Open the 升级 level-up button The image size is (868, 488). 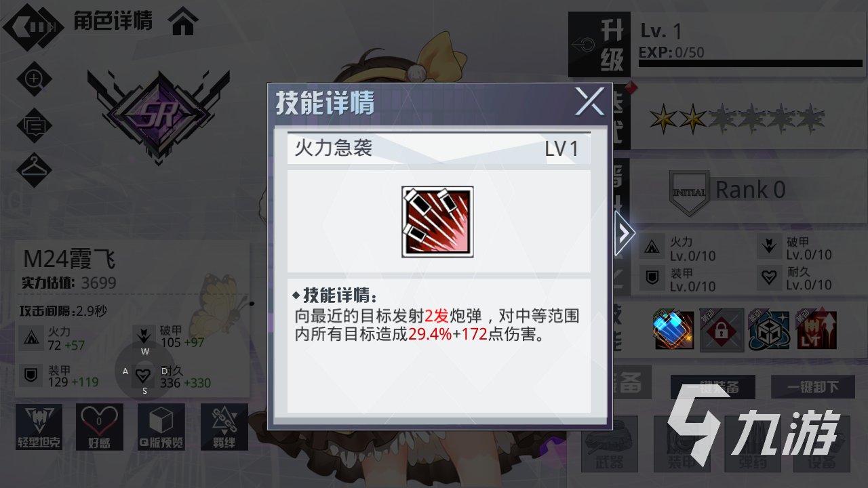599,45
